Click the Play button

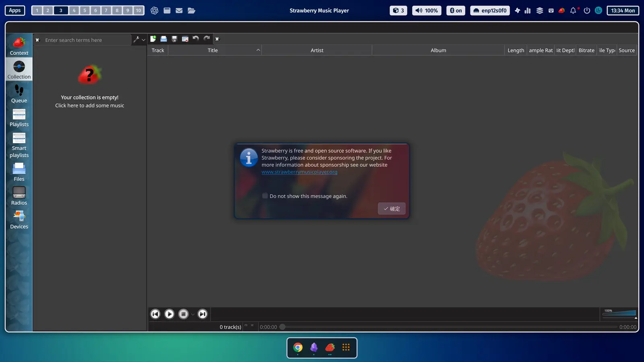pos(169,314)
